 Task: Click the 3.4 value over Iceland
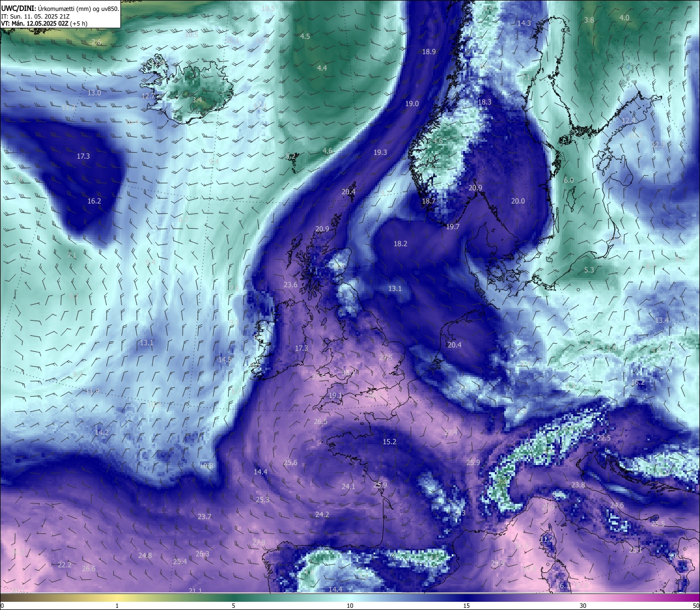click(197, 100)
